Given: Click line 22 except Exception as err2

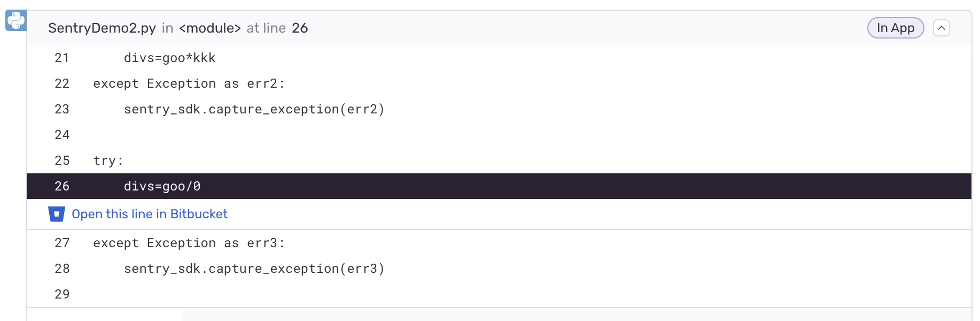Looking at the screenshot, I should [189, 83].
